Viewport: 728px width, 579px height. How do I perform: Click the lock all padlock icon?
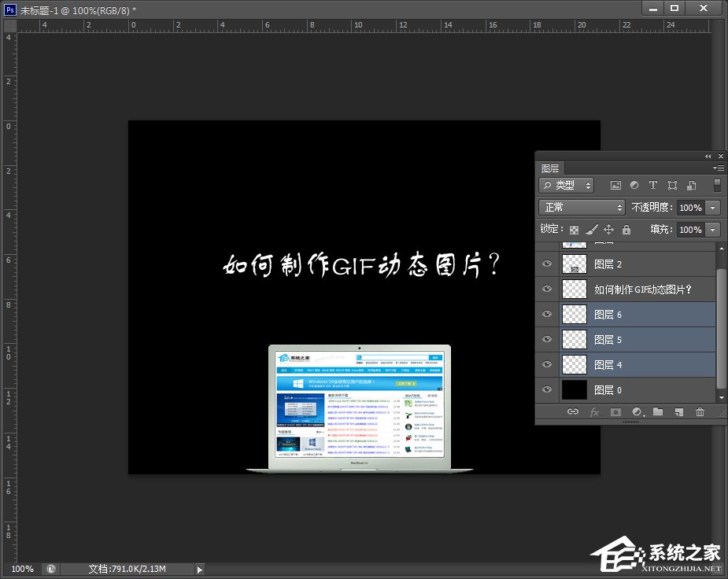[x=626, y=229]
